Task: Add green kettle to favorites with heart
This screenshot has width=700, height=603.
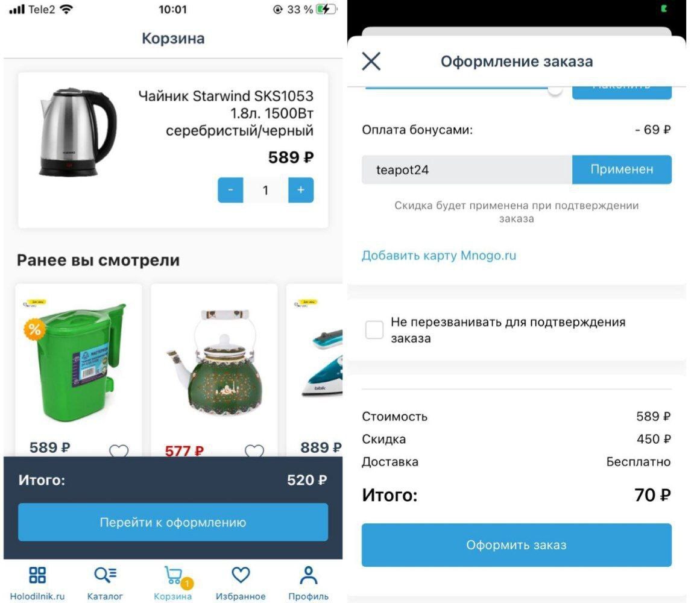Action: click(119, 451)
